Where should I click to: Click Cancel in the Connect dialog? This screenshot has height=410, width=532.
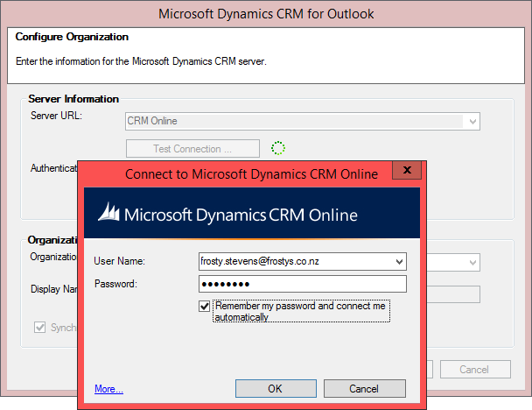coord(364,388)
